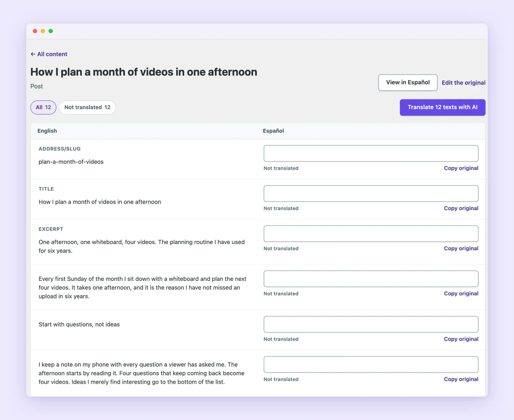514x420 pixels.
Task: Click the Español column header
Action: (x=273, y=131)
